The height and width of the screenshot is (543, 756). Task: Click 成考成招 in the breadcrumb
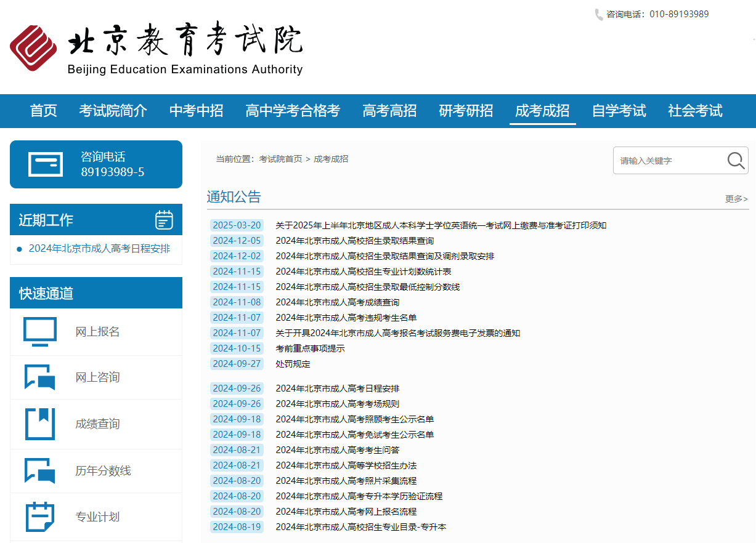(x=331, y=159)
